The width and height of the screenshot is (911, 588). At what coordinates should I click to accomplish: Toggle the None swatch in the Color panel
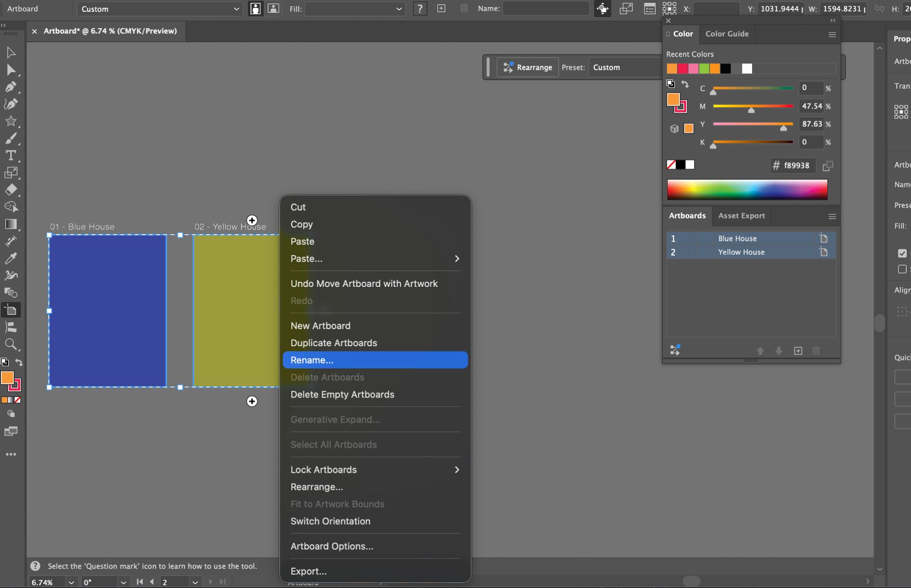[x=671, y=165]
